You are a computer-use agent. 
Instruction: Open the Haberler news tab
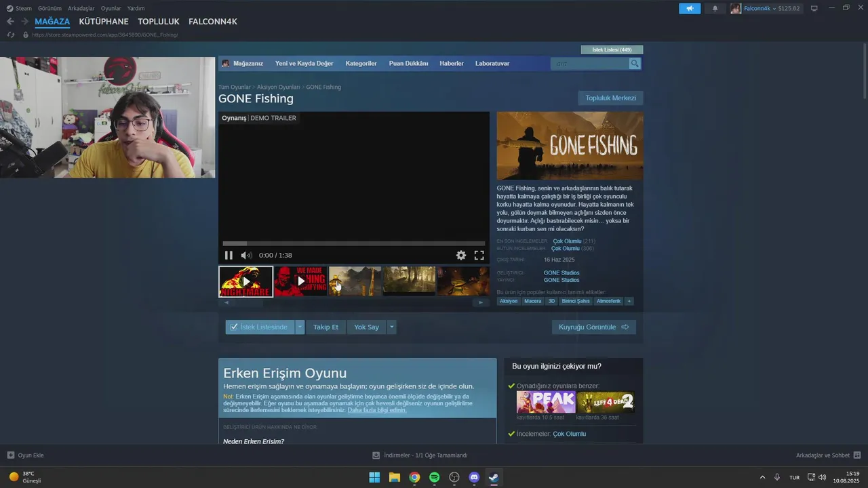(x=452, y=64)
